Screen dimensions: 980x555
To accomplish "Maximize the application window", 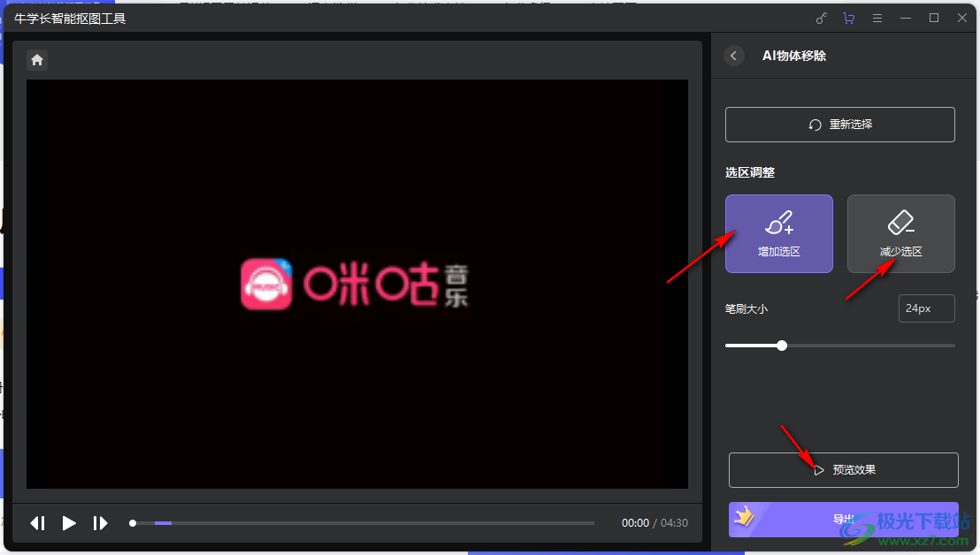I will (x=934, y=19).
